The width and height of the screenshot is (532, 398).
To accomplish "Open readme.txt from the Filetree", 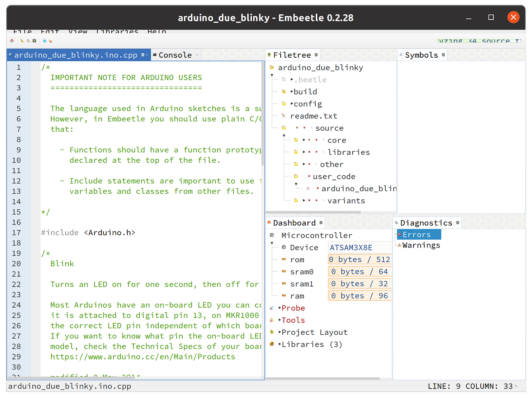I will coord(313,116).
